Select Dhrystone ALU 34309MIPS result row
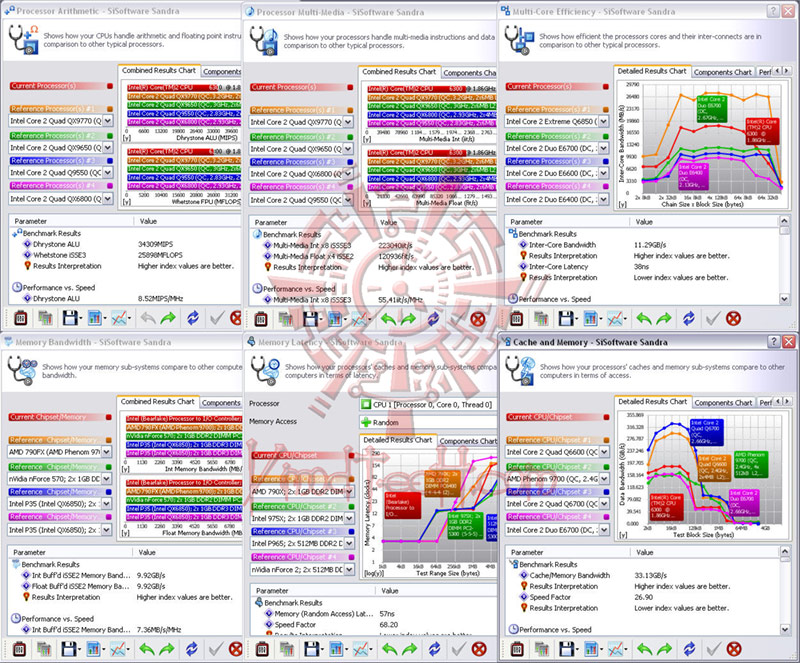 pos(125,244)
